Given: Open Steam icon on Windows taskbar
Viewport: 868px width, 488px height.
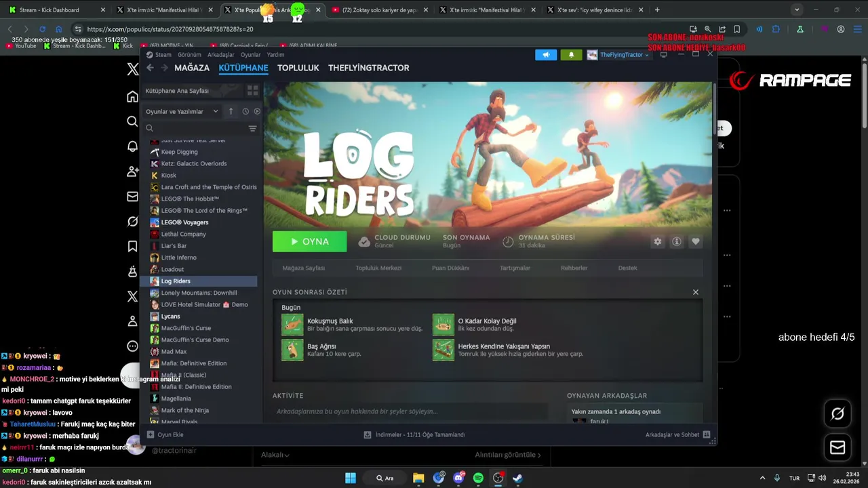Looking at the screenshot, I should (x=517, y=478).
